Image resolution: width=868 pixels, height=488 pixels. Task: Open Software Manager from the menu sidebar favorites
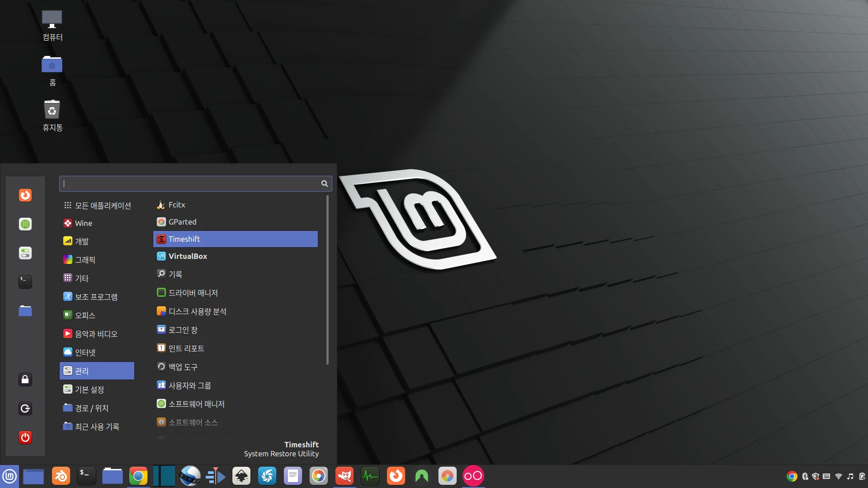[x=25, y=224]
